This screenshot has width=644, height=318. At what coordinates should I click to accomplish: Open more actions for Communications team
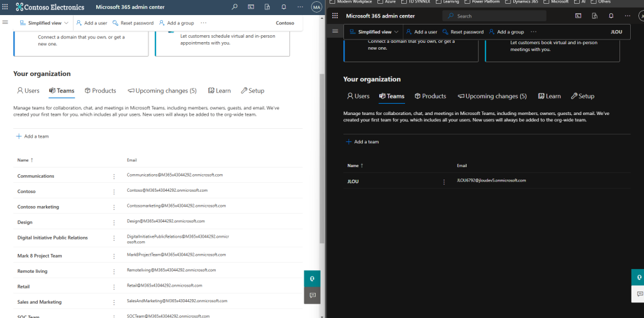tap(114, 177)
